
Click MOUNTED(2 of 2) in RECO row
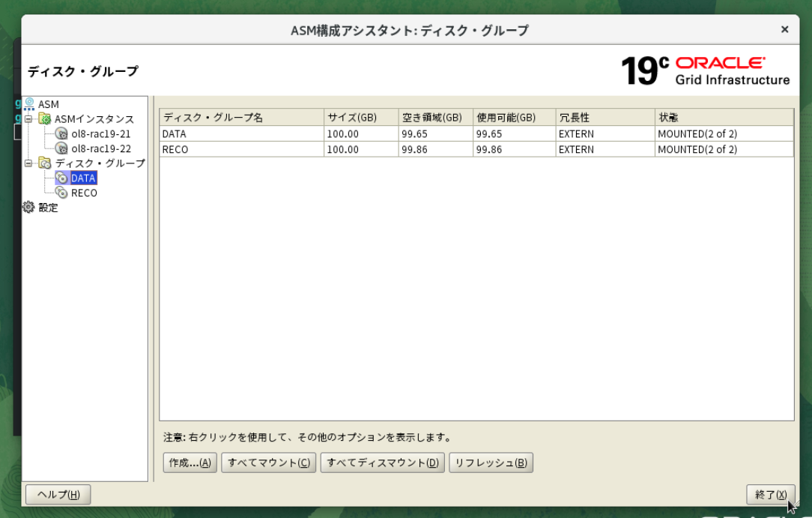tap(724, 149)
